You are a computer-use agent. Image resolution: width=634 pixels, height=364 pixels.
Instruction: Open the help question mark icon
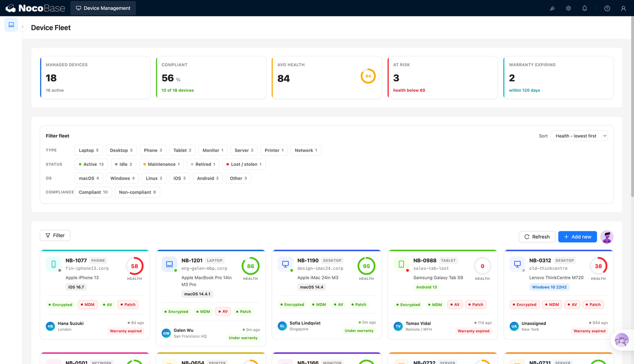(x=607, y=8)
